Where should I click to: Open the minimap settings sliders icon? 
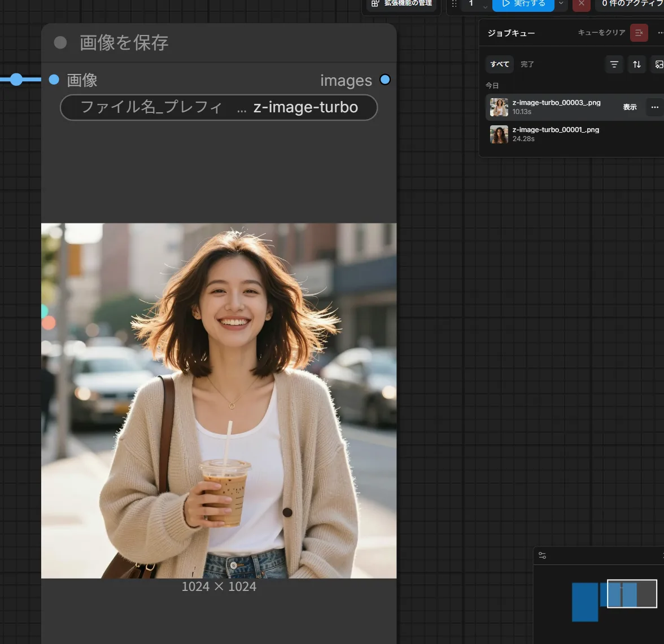tap(542, 555)
